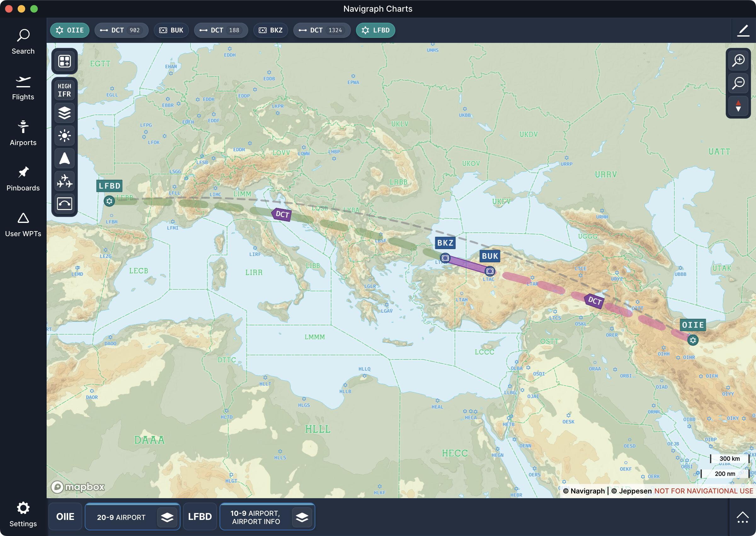Click the Mapbox logo link
The width and height of the screenshot is (756, 536).
click(78, 487)
